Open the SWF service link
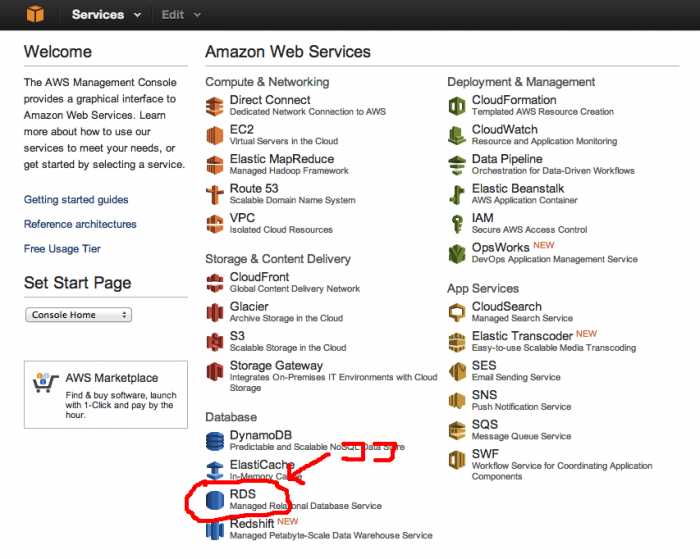The height and width of the screenshot is (559, 700). pyautogui.click(x=485, y=454)
